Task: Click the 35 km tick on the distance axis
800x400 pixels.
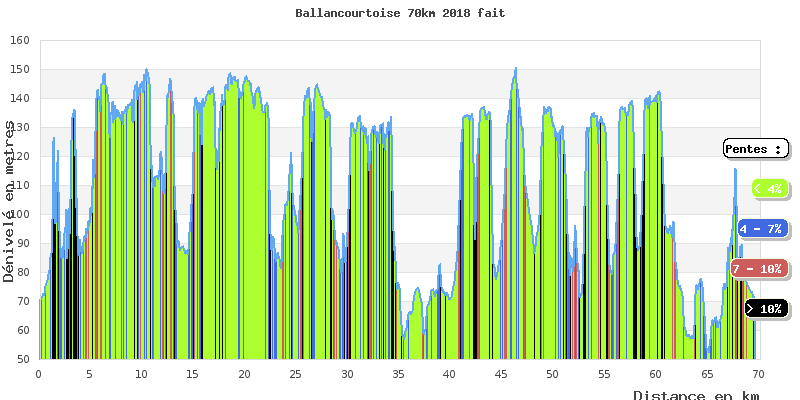Action: [x=398, y=373]
